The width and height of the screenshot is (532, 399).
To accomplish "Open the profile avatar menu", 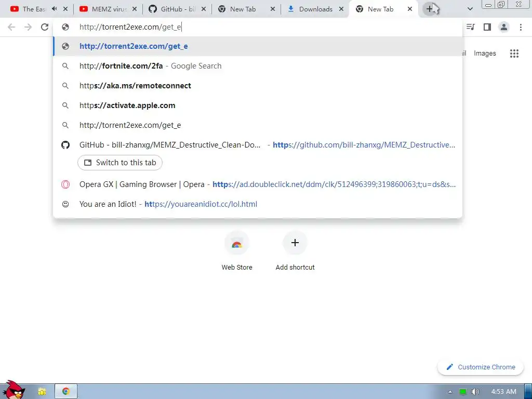I will coord(504,27).
